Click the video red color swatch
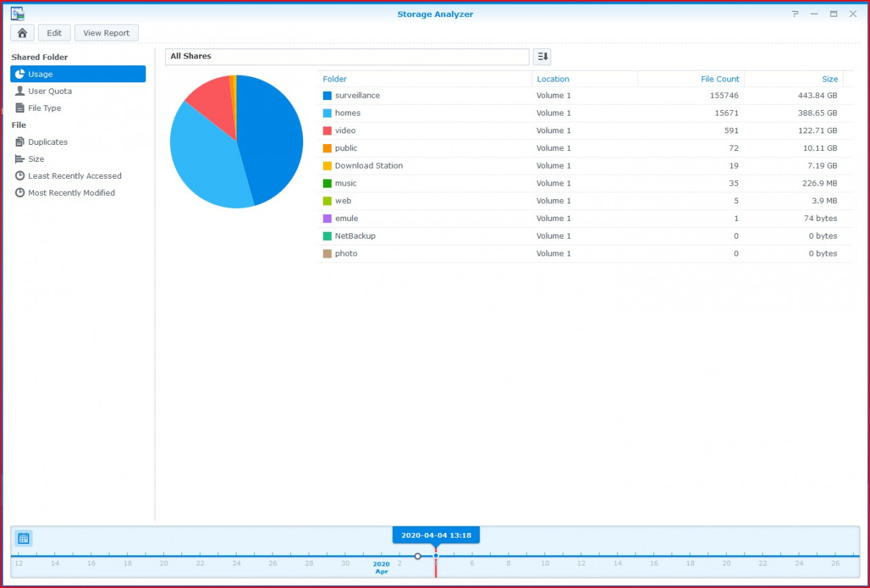 pos(327,131)
